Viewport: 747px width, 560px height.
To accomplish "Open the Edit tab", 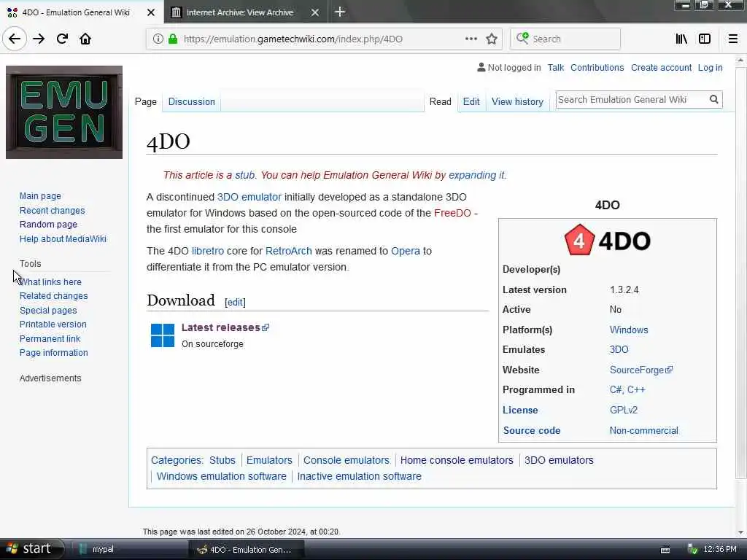I will tap(471, 101).
